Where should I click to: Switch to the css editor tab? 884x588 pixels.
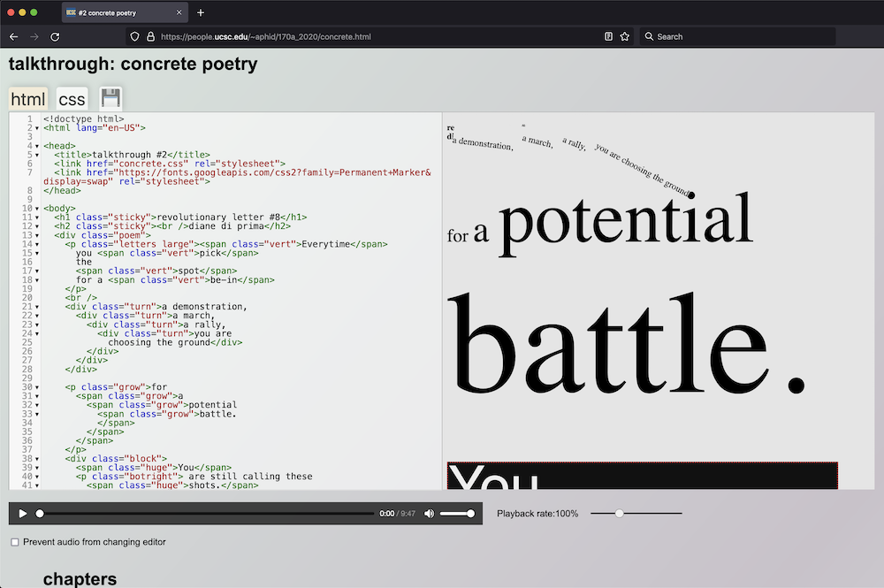pyautogui.click(x=72, y=99)
